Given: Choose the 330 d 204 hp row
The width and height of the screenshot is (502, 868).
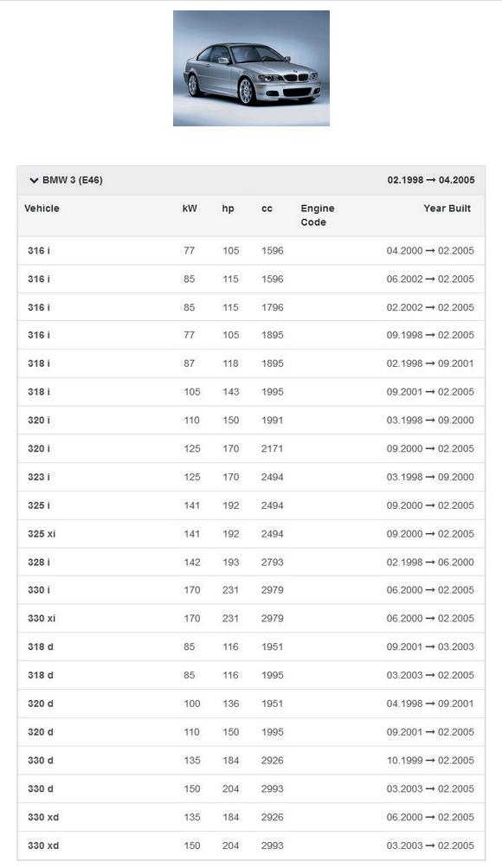Looking at the screenshot, I should click(x=251, y=789).
